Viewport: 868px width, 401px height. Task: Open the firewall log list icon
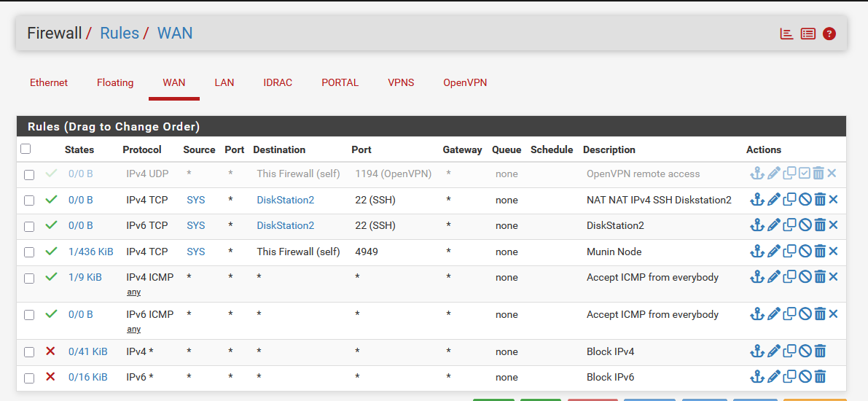tap(808, 34)
